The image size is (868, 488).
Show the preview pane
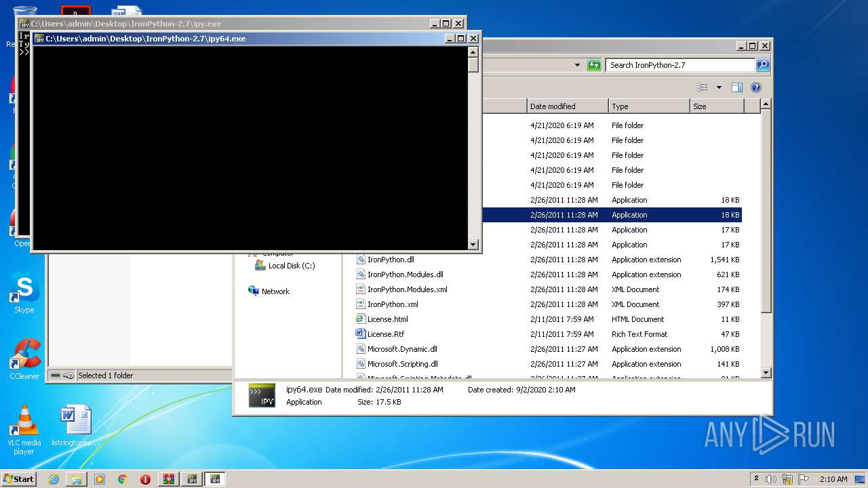coord(737,87)
